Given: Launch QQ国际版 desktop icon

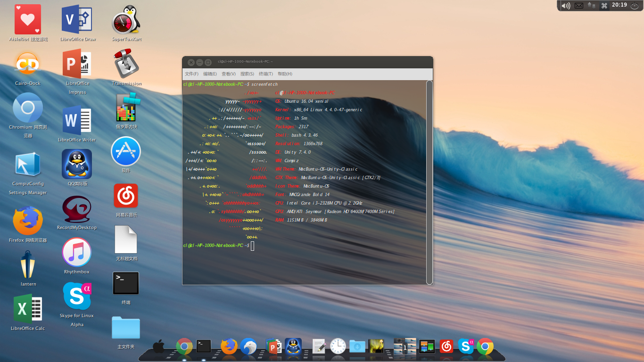Looking at the screenshot, I should click(x=77, y=164).
